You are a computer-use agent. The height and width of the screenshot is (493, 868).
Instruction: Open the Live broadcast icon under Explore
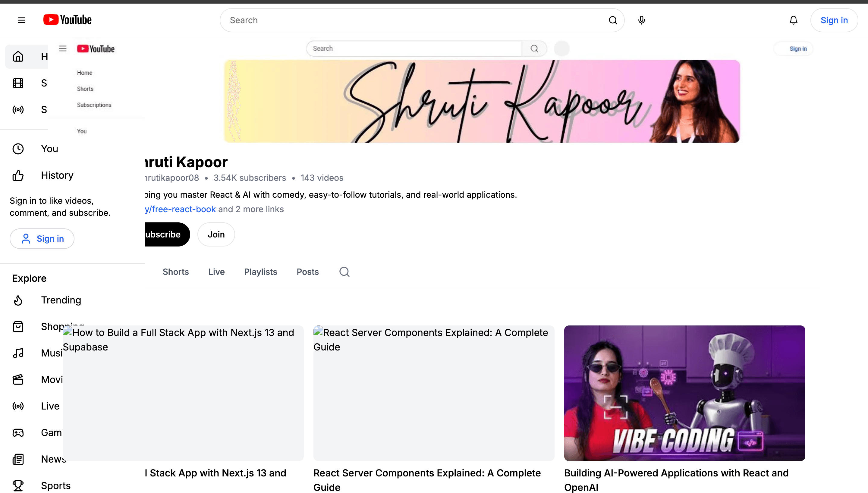18,406
